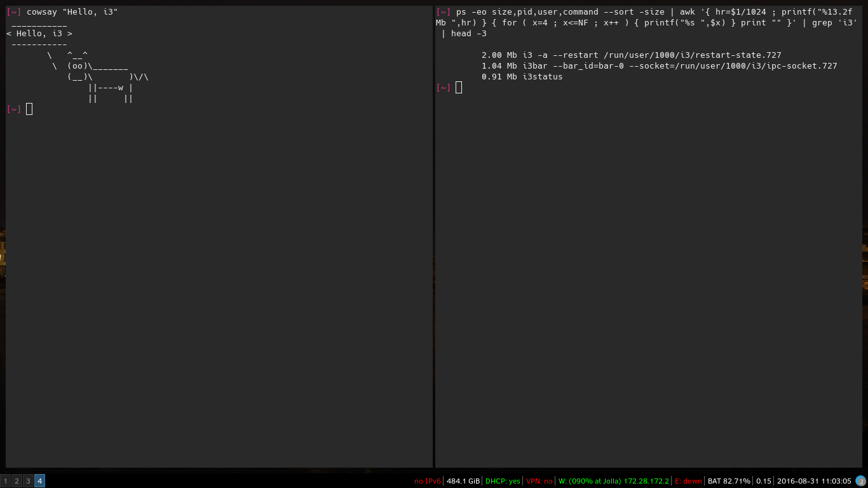
Task: Click the wireless status showing Jolla network
Action: coord(613,481)
